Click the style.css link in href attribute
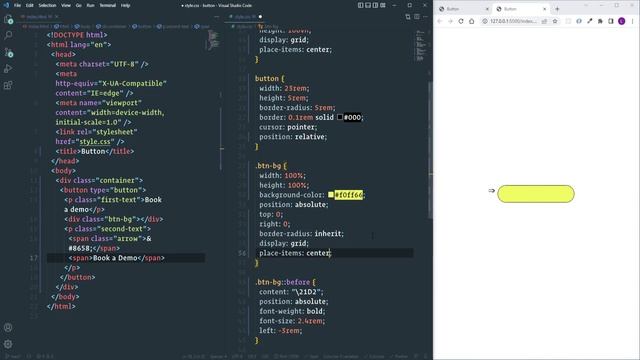The height and width of the screenshot is (360, 640). coord(95,142)
